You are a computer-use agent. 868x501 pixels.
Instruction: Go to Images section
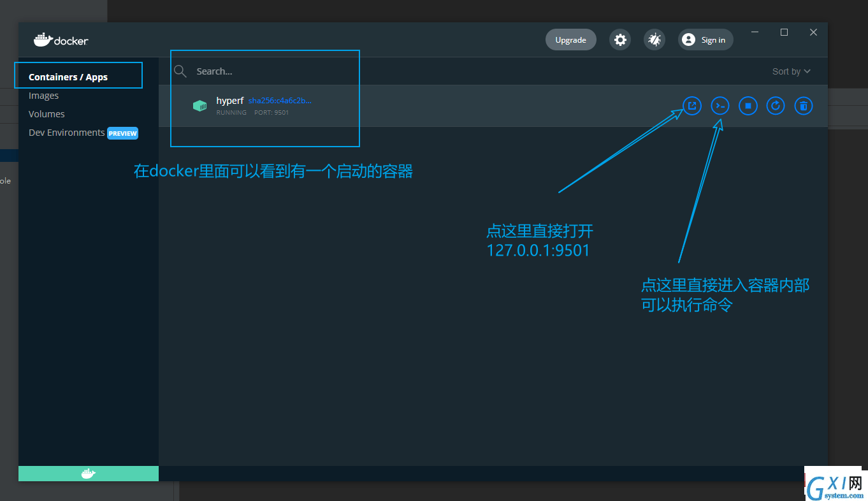(43, 96)
